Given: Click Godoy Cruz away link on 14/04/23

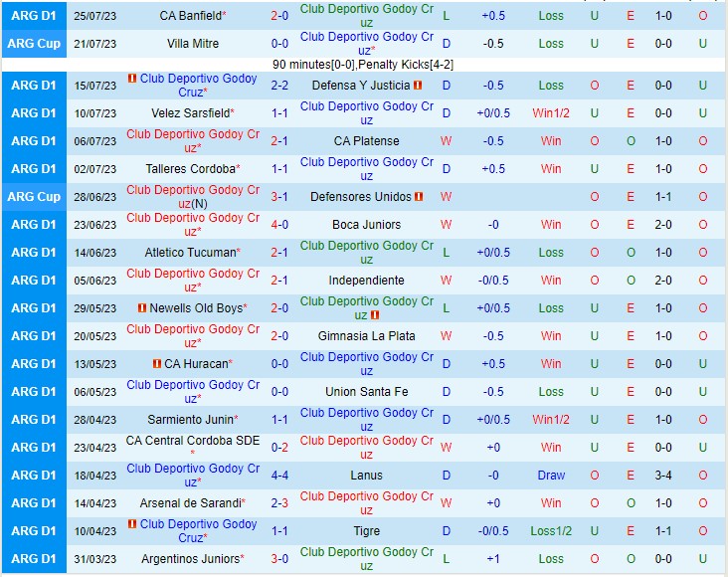Looking at the screenshot, I should coord(366,503).
